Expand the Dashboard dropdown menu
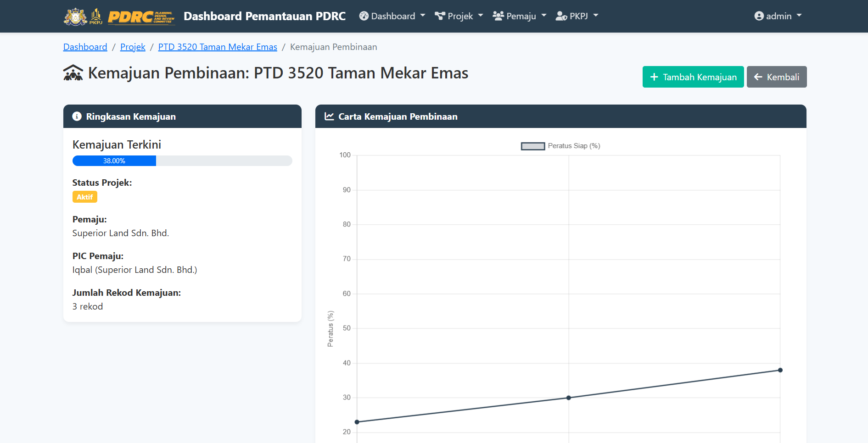The width and height of the screenshot is (868, 443). (392, 16)
